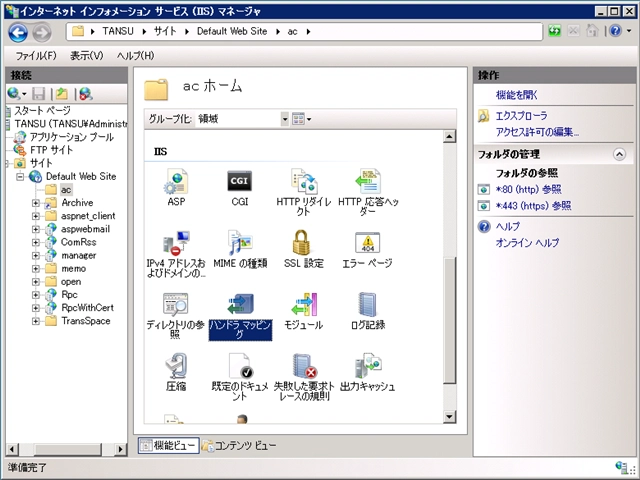Click the green refresh icon in address bar
This screenshot has width=640, height=480.
click(554, 31)
